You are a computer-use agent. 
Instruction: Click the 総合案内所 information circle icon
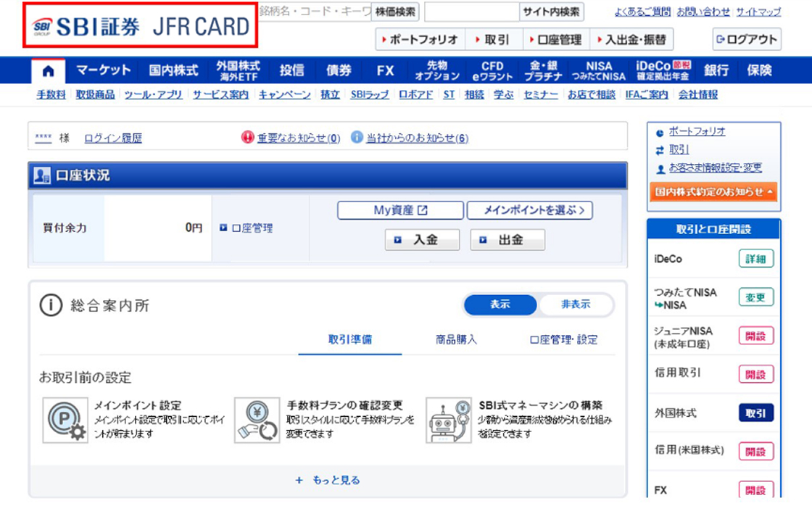click(x=51, y=305)
